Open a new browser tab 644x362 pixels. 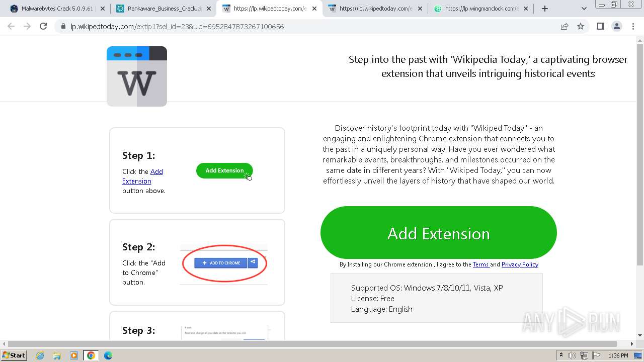(544, 9)
